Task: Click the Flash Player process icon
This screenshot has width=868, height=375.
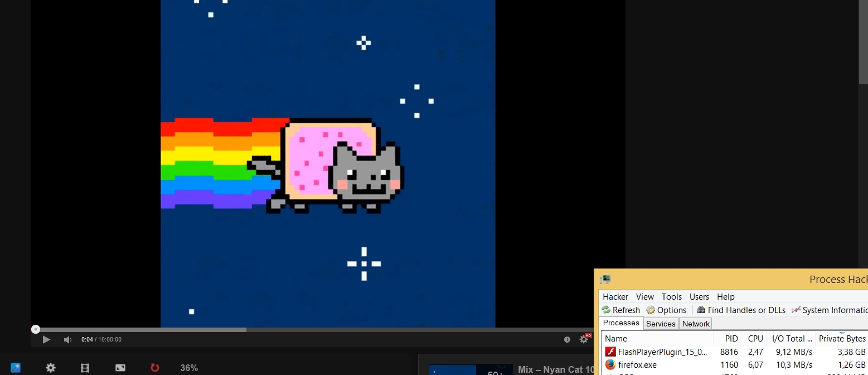Action: pyautogui.click(x=610, y=352)
